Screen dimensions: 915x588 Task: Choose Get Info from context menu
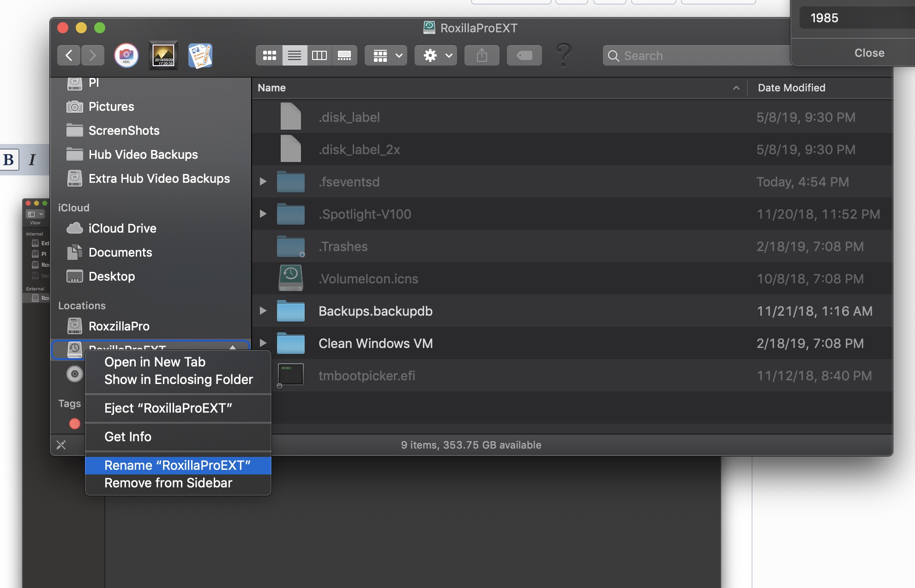178,437
